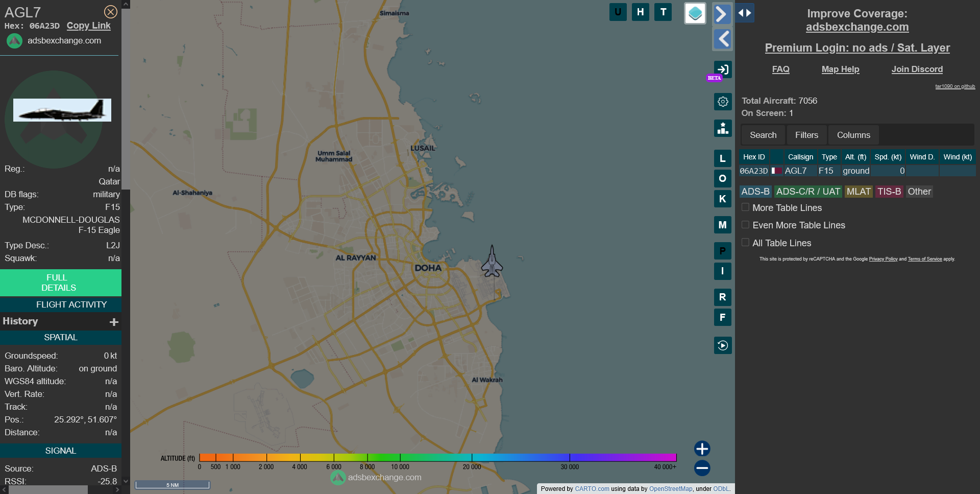Expand the History section with plus
Image resolution: width=980 pixels, height=494 pixels.
[114, 322]
